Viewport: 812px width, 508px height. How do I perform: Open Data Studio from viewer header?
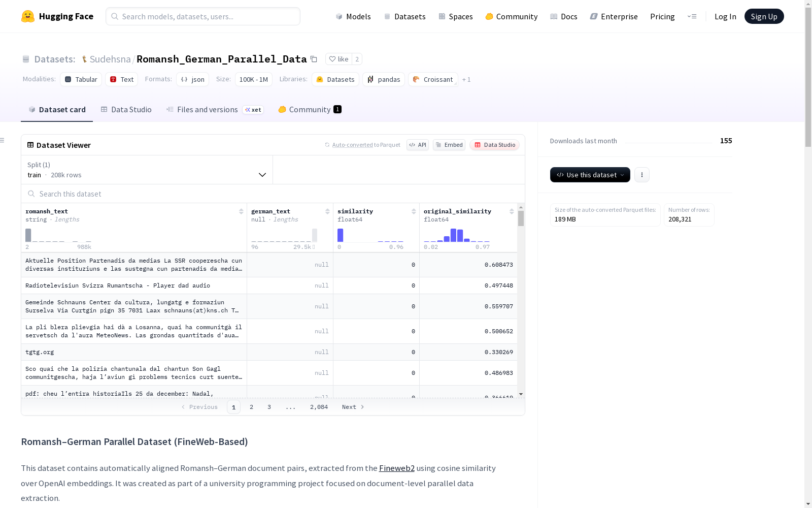click(x=495, y=145)
